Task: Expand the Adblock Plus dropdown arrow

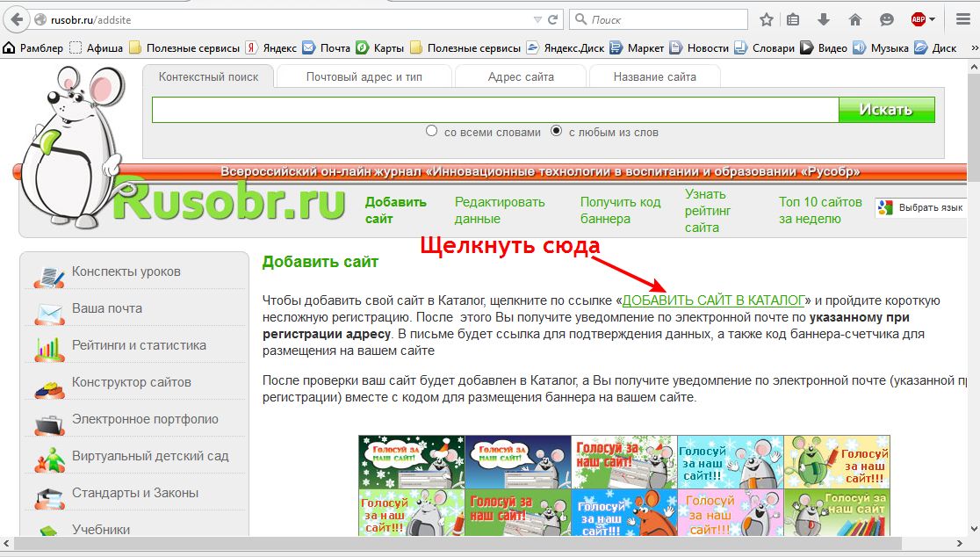Action: coord(932,19)
